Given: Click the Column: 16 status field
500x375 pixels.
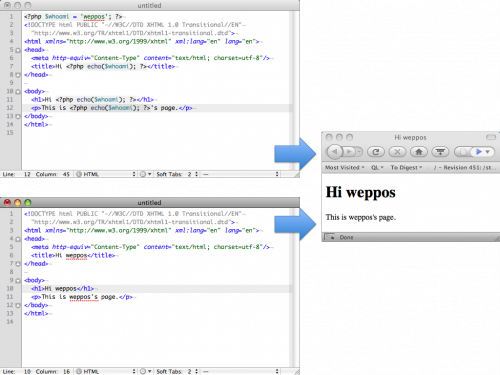Looking at the screenshot, I should pos(53,371).
